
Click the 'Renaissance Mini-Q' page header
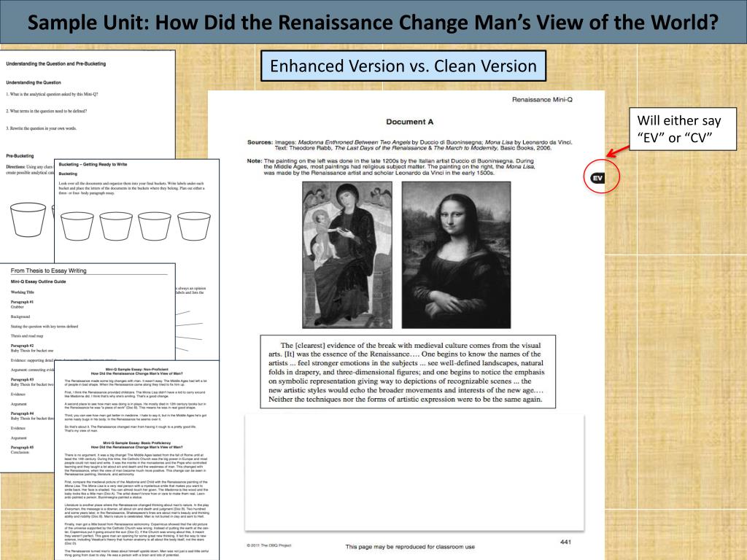click(542, 99)
